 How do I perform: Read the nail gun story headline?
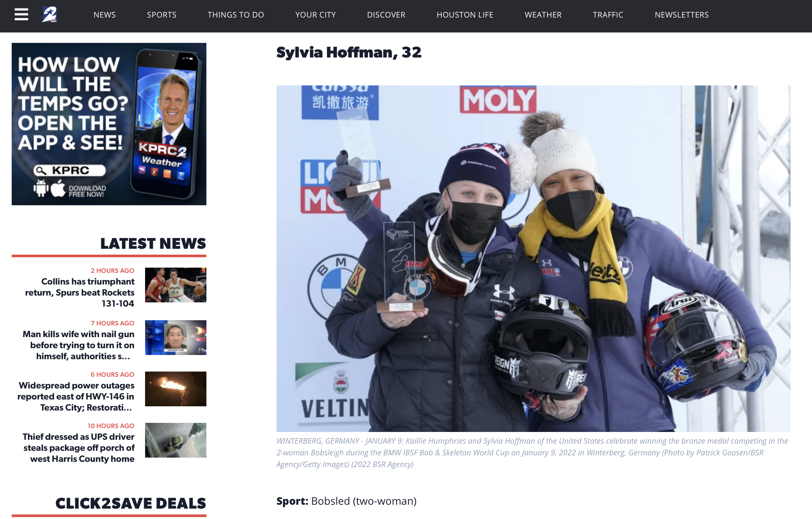click(79, 345)
